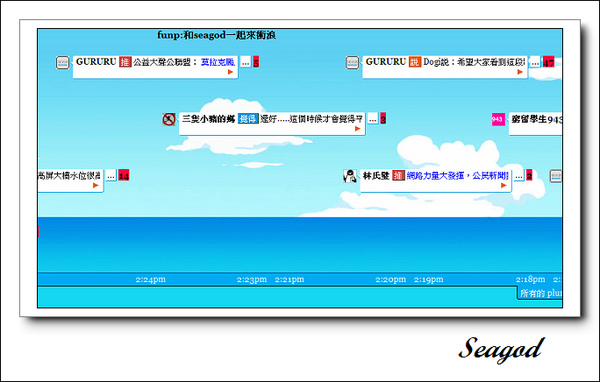Click the '...' button beside 林氏璧's plurk

(x=519, y=176)
